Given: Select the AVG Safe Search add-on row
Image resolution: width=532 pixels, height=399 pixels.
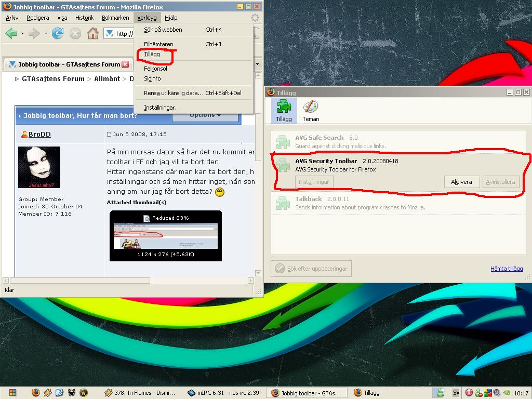Looking at the screenshot, I should tap(398, 141).
